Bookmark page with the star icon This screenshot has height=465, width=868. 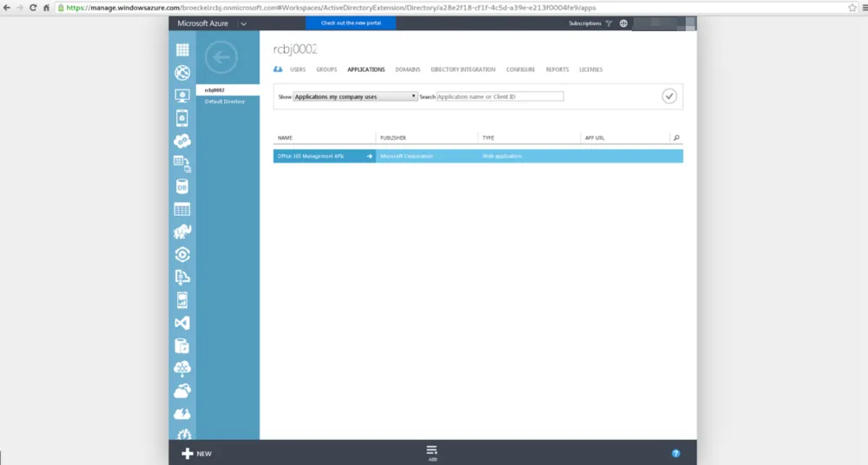coord(852,8)
